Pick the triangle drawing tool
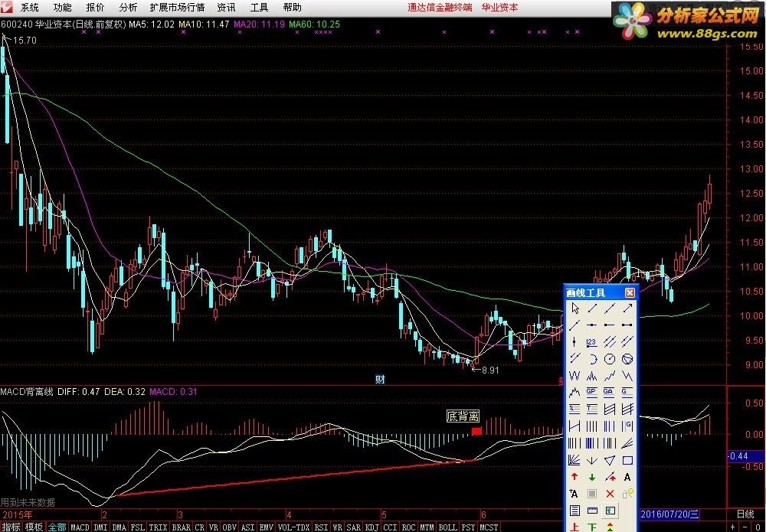 point(610,460)
